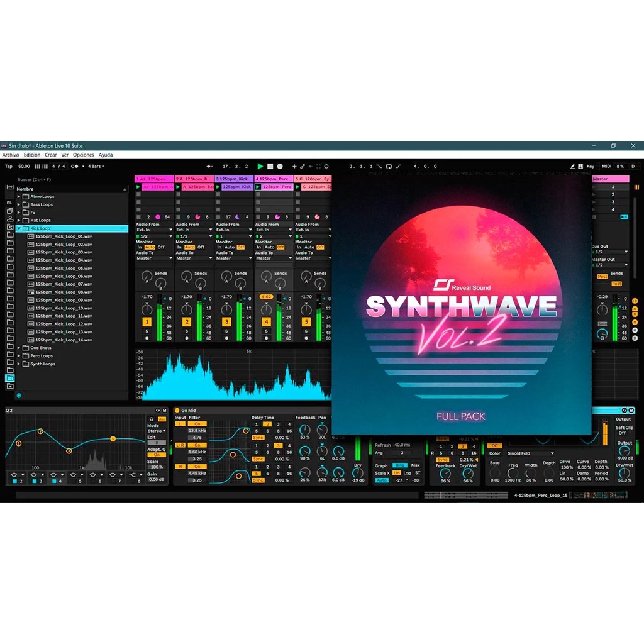Click the Follow arrow icon beside position display
644x644 pixels.
tap(209, 166)
